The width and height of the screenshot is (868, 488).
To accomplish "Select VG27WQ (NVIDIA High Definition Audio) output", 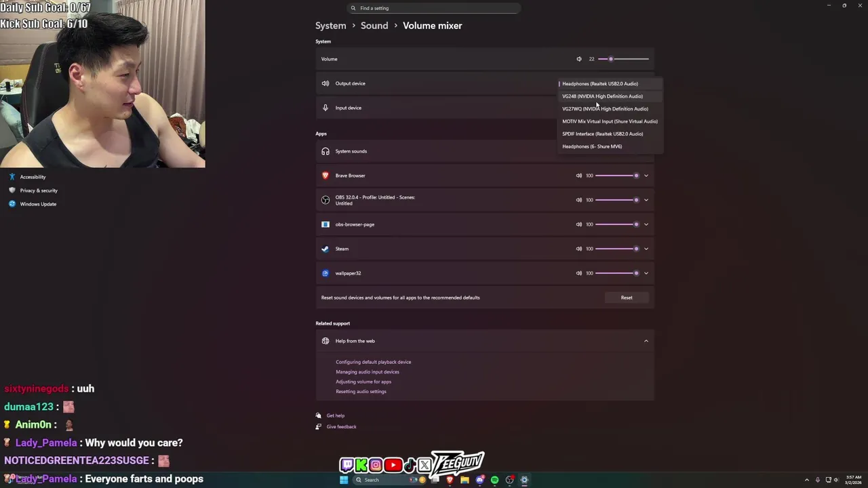I will point(610,108).
